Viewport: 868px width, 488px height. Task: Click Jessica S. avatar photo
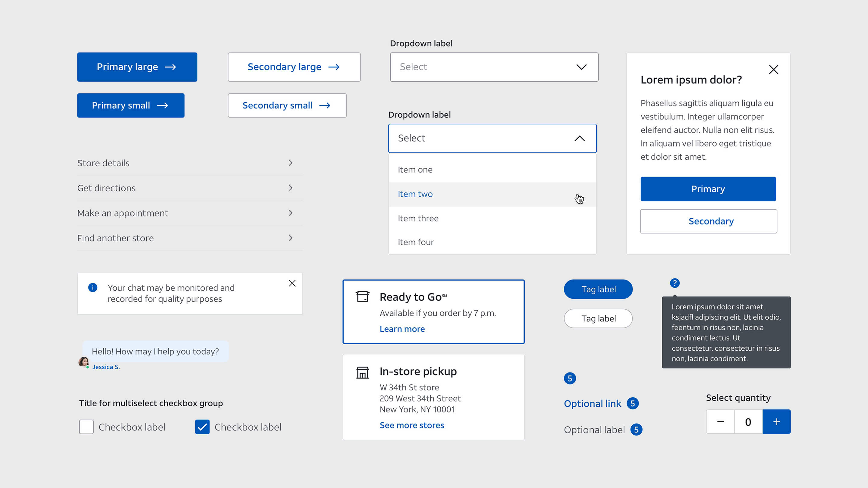tap(83, 362)
